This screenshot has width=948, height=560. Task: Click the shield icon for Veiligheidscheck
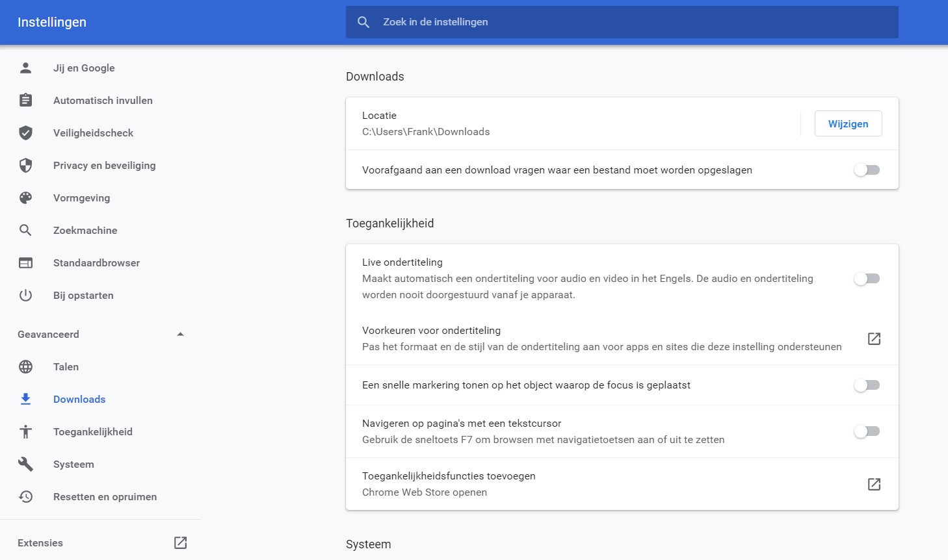tap(25, 133)
